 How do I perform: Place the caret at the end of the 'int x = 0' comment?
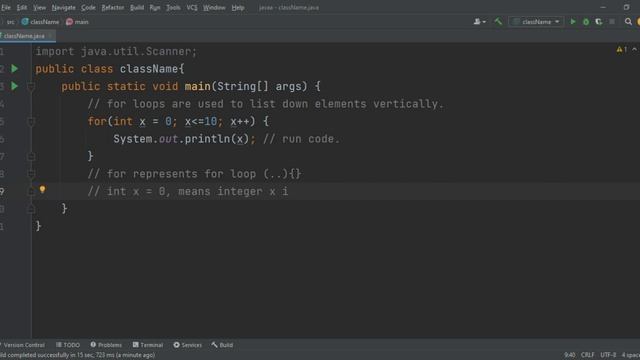[x=289, y=191]
